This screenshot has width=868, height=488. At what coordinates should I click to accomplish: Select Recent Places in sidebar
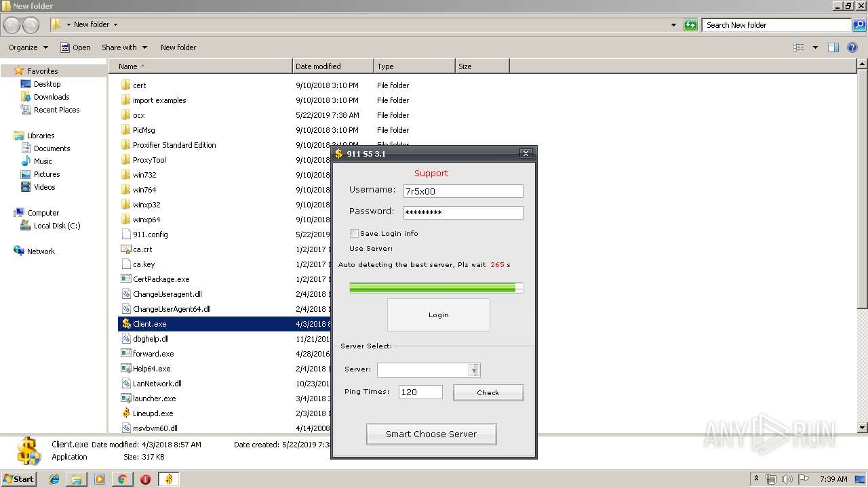pyautogui.click(x=56, y=110)
